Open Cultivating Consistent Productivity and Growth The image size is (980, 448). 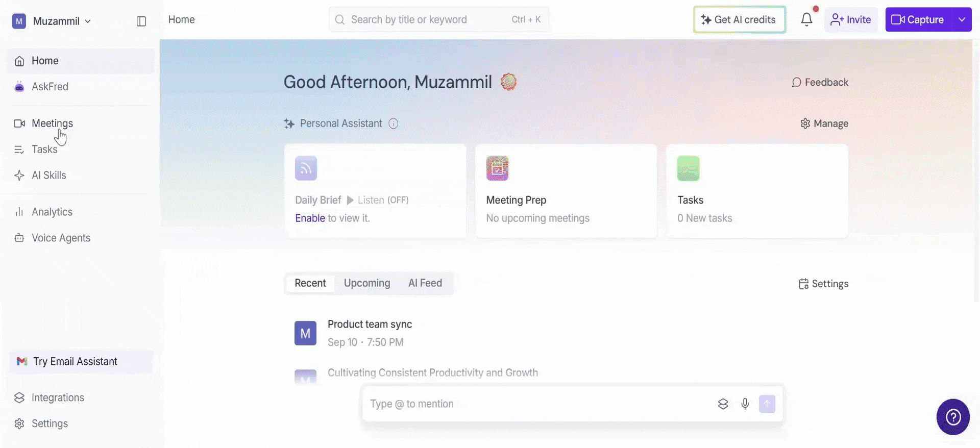point(433,373)
